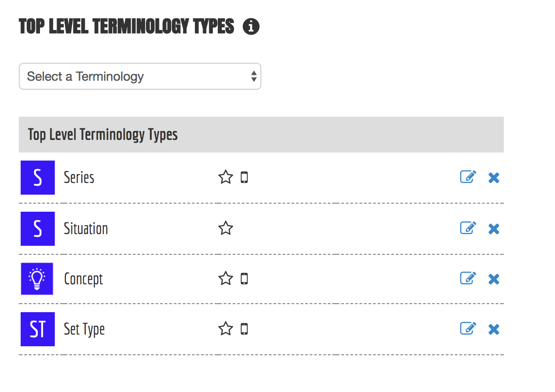Edit the Series terminology type

click(x=468, y=177)
